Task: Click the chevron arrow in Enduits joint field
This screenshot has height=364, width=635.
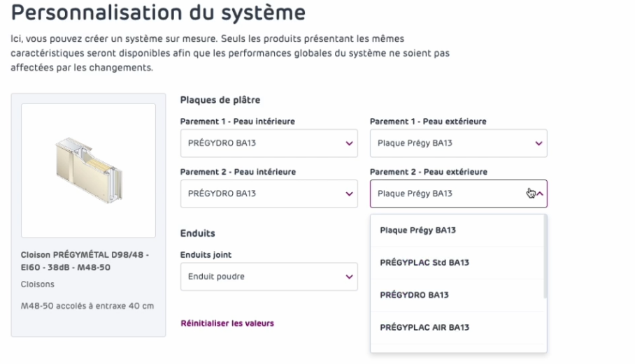Action: pyautogui.click(x=348, y=277)
